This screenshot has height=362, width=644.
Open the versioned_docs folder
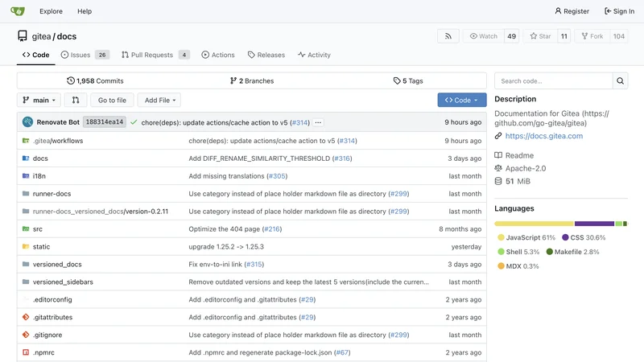point(57,264)
